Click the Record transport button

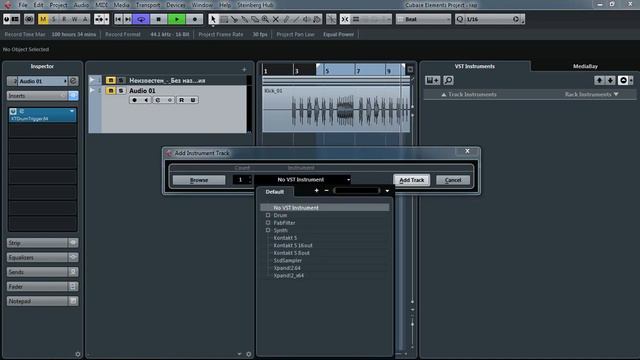pyautogui.click(x=195, y=19)
